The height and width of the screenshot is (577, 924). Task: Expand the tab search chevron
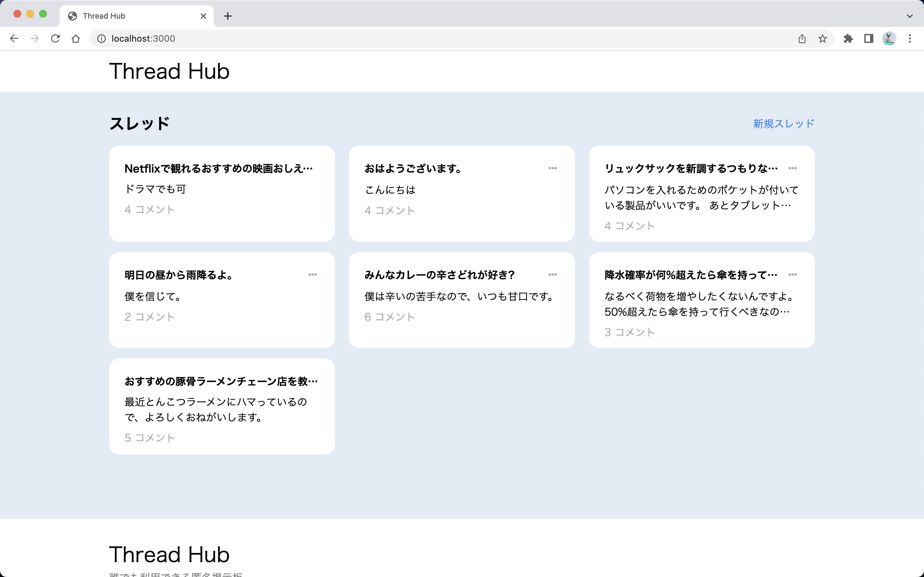coord(909,16)
